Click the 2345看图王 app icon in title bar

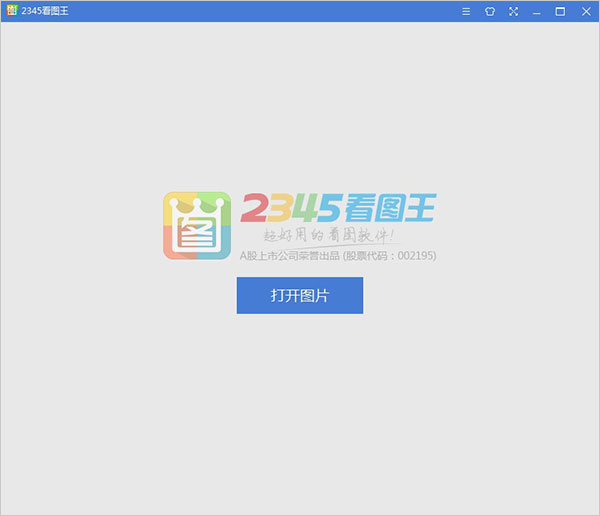[12, 11]
